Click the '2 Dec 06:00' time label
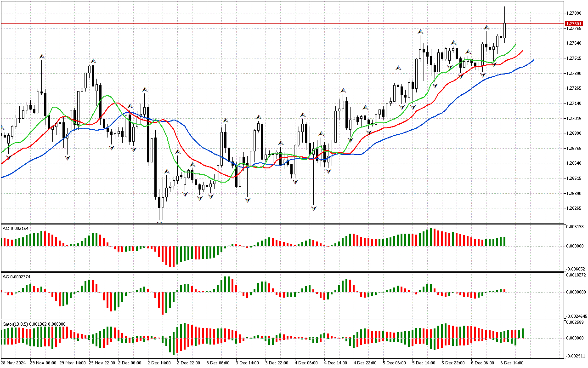Image resolution: width=588 pixels, height=368 pixels. pos(130,362)
